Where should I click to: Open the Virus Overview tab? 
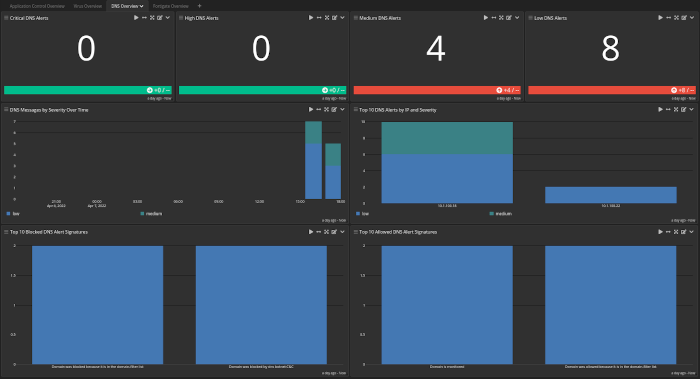click(88, 6)
